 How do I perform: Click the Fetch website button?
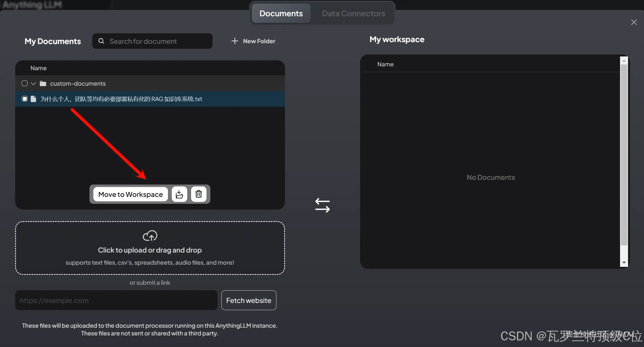[248, 300]
